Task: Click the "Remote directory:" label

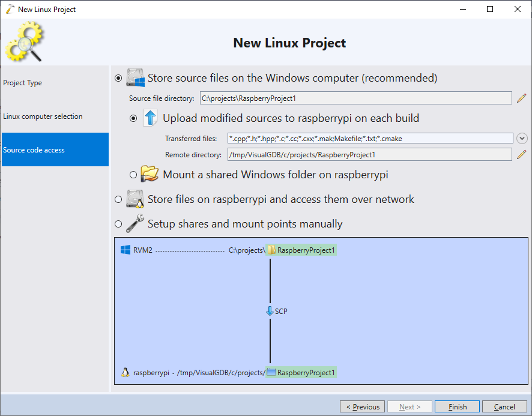Action: [193, 155]
